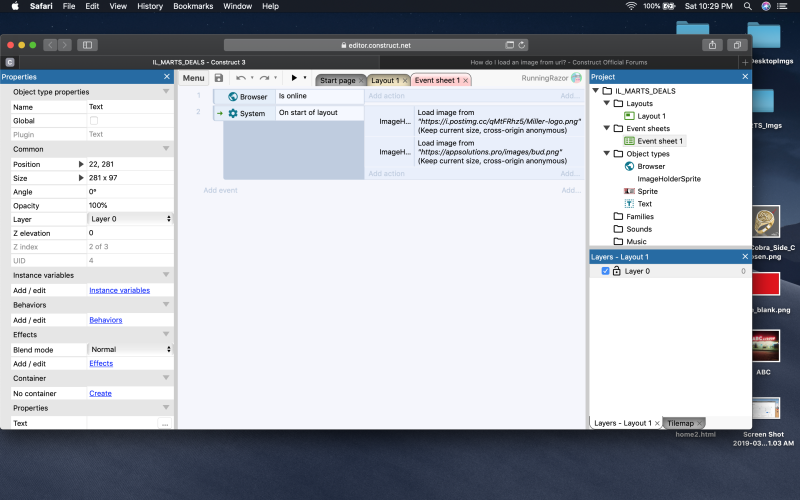Click the Spotlight search icon in menu bar
The height and width of the screenshot is (500, 800).
coord(747,6)
